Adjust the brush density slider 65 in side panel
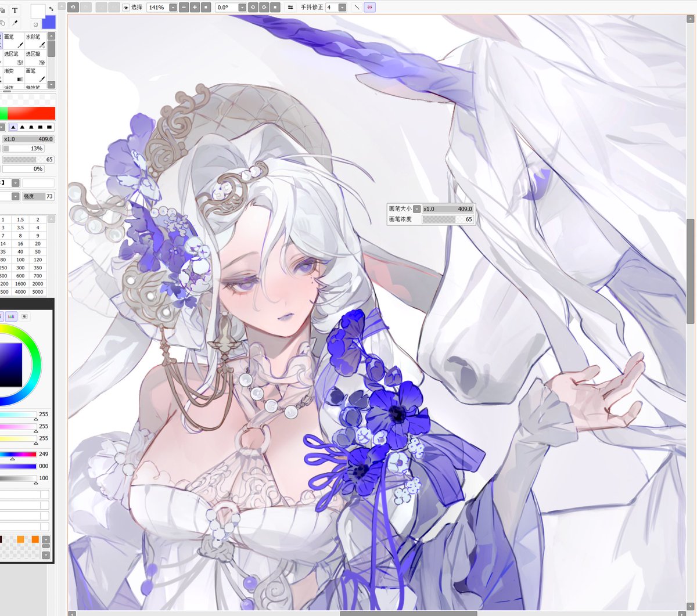This screenshot has width=697, height=616. [x=28, y=160]
